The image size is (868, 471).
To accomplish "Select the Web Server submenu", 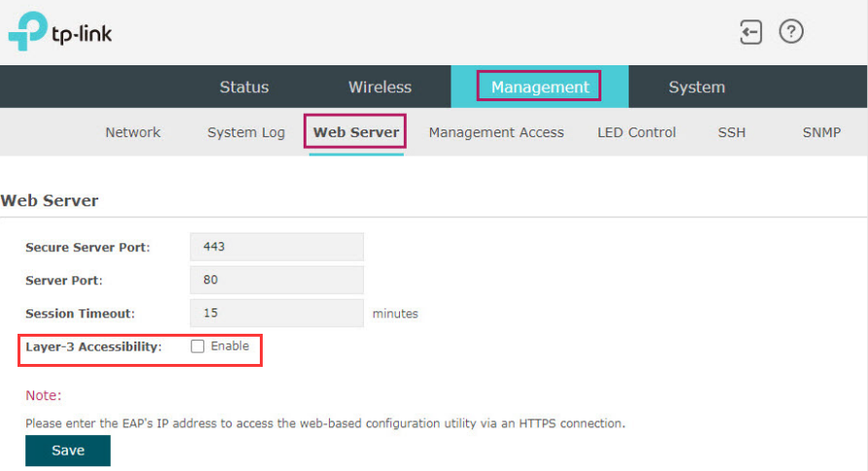I will (x=356, y=132).
